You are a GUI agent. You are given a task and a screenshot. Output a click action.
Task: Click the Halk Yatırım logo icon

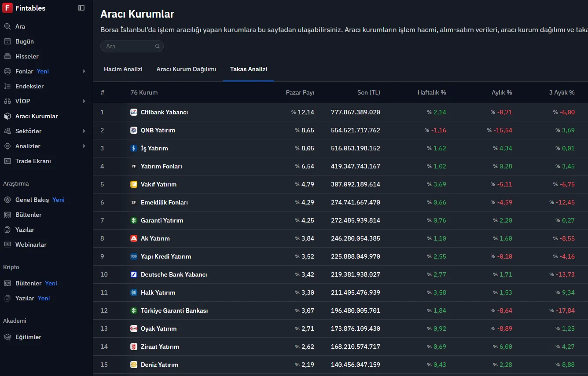coord(134,292)
